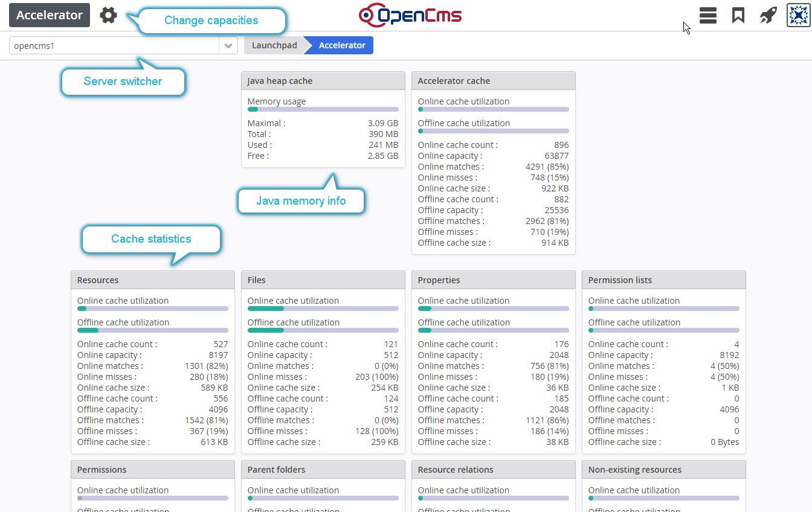The image size is (812, 512).
Task: Click Resources online cache utilization bar
Action: [153, 309]
